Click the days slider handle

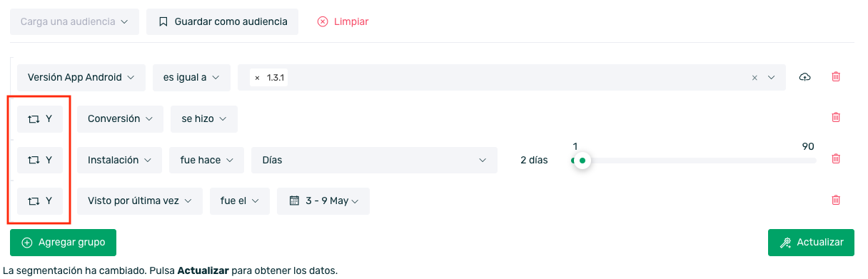(x=582, y=161)
